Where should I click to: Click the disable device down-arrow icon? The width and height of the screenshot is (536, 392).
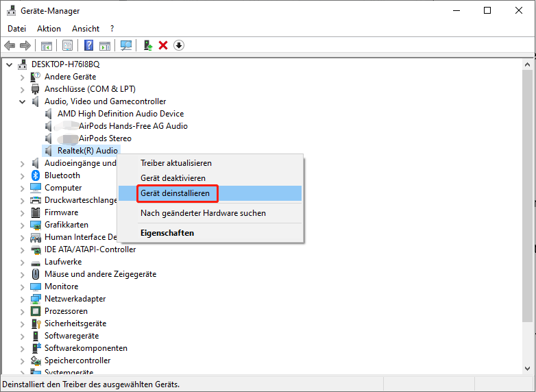(179, 45)
